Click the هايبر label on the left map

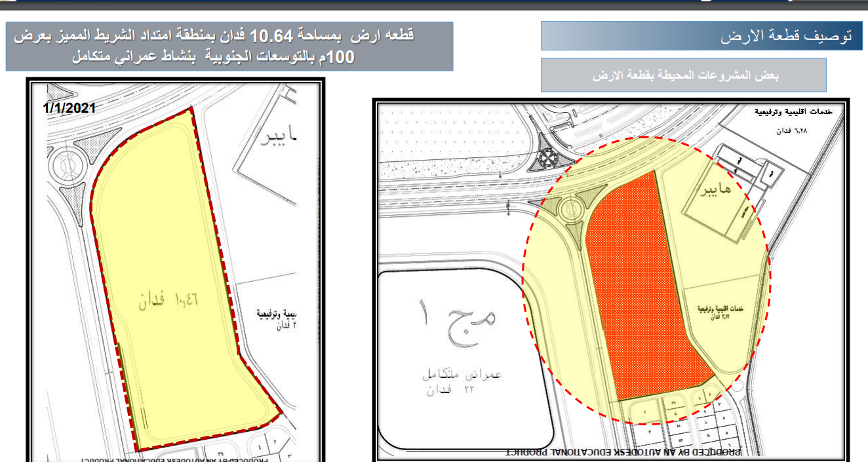[283, 139]
